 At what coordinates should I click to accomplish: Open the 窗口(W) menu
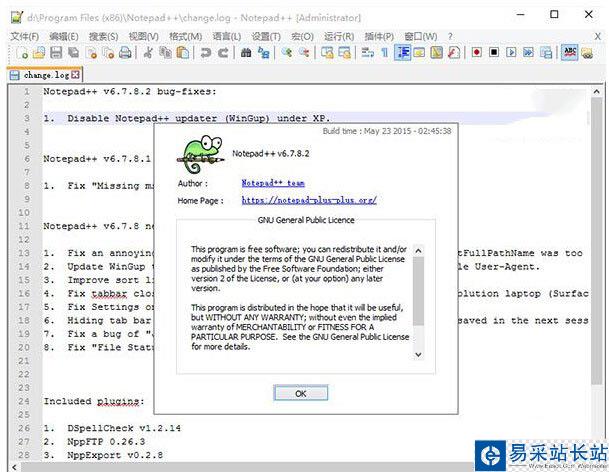pos(421,37)
